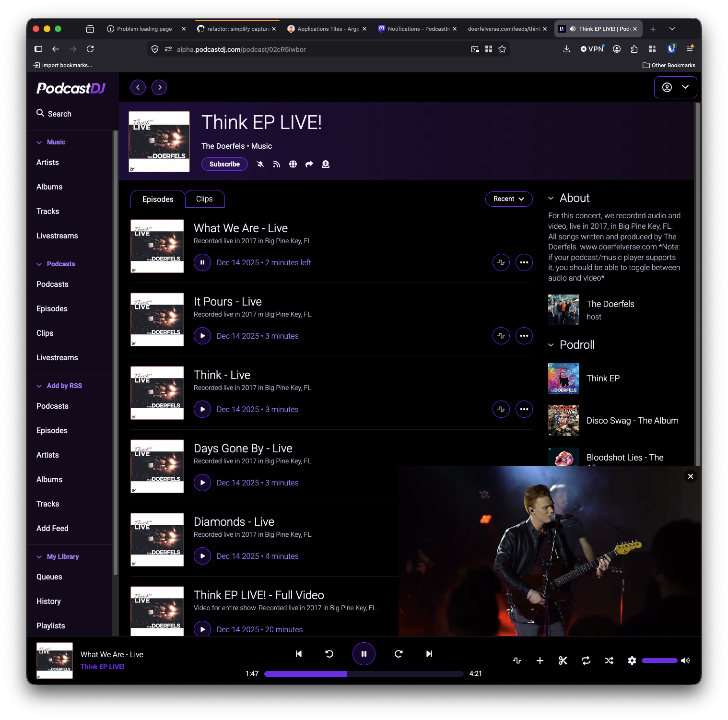Click the waveform icon in the player bar
This screenshot has width=728, height=720.
pyautogui.click(x=517, y=661)
